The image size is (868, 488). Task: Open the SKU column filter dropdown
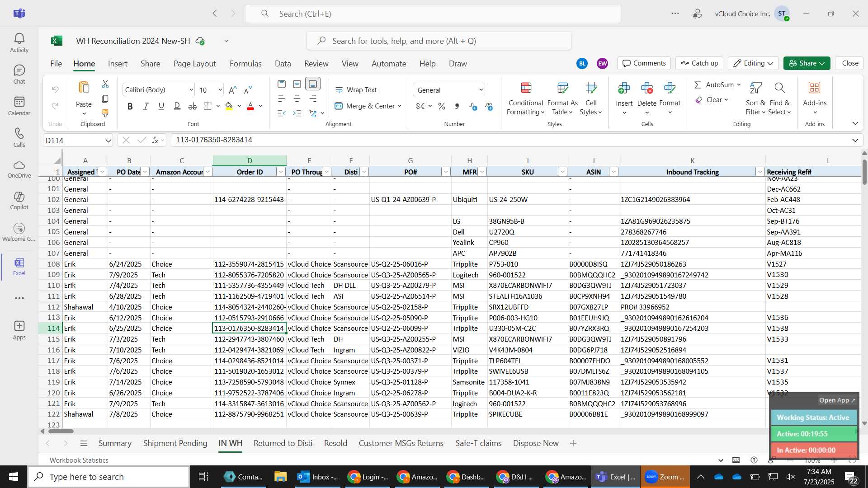(x=562, y=172)
